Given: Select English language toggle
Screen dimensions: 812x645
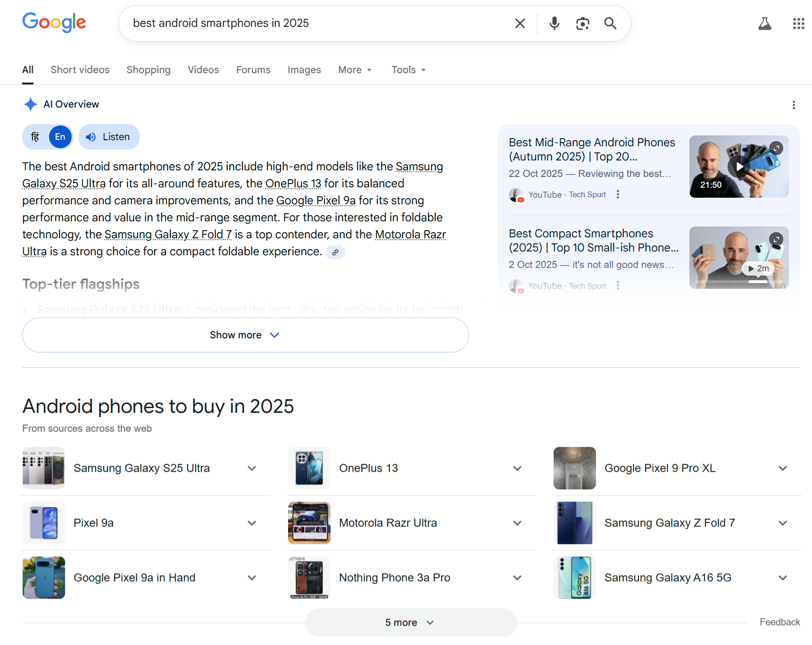Looking at the screenshot, I should 60,137.
